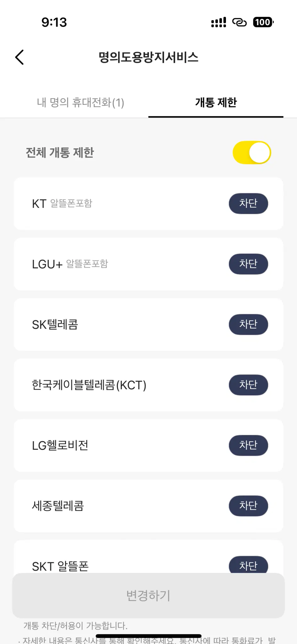
Task: Select the 개통 제한 tab
Action: coord(216,103)
